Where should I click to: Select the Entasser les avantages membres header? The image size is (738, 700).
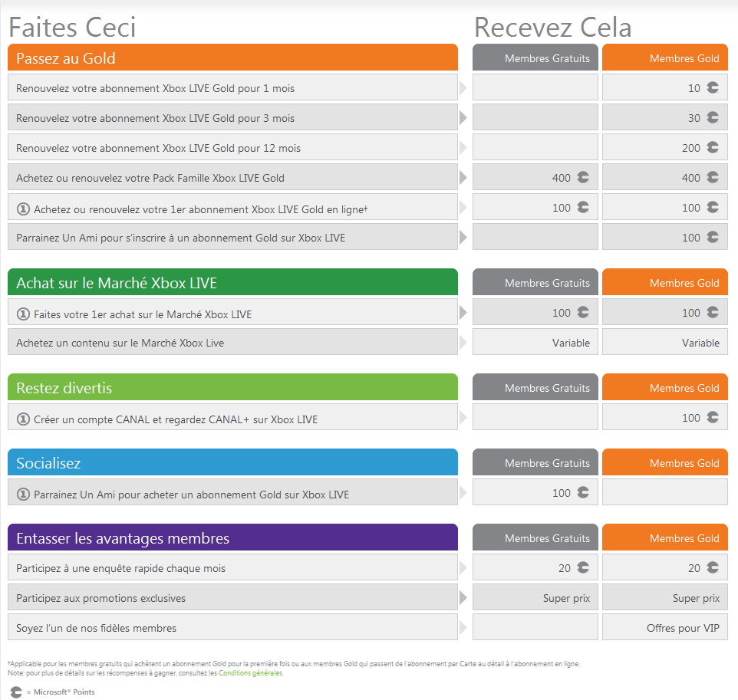[232, 537]
